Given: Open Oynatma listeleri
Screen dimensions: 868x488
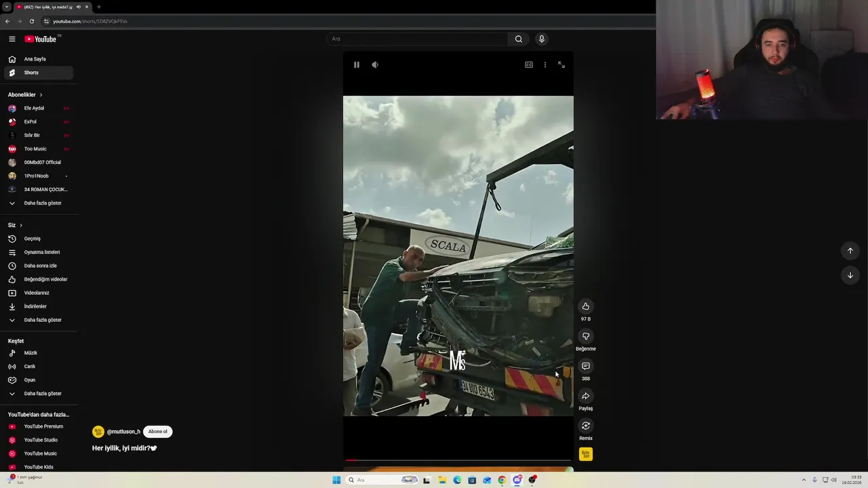Looking at the screenshot, I should [38, 252].
